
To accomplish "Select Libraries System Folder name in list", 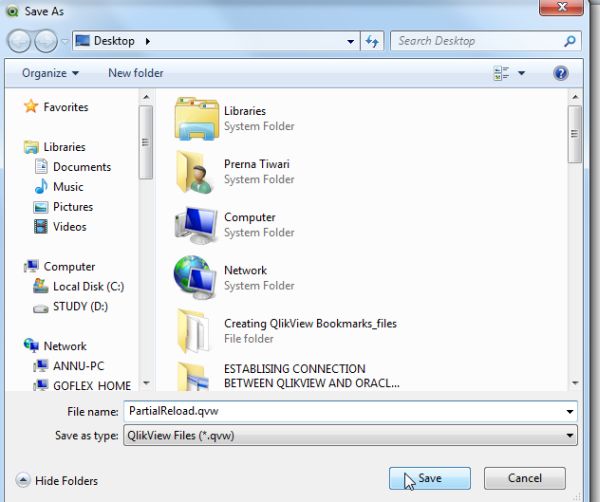I will [245, 111].
